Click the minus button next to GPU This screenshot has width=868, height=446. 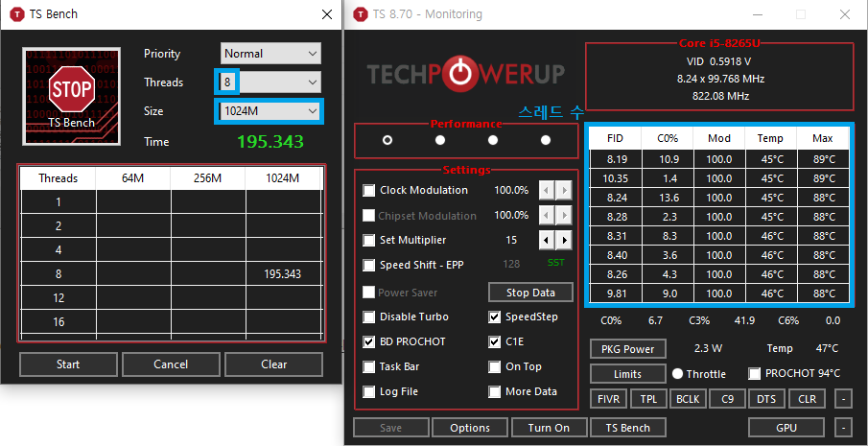pos(843,428)
